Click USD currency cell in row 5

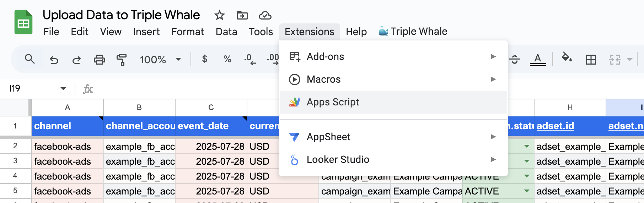(283, 191)
